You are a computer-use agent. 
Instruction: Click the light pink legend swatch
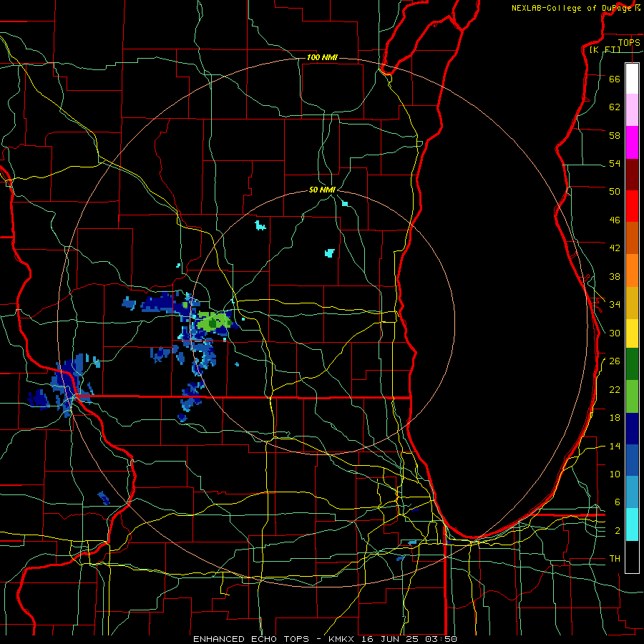(x=632, y=109)
